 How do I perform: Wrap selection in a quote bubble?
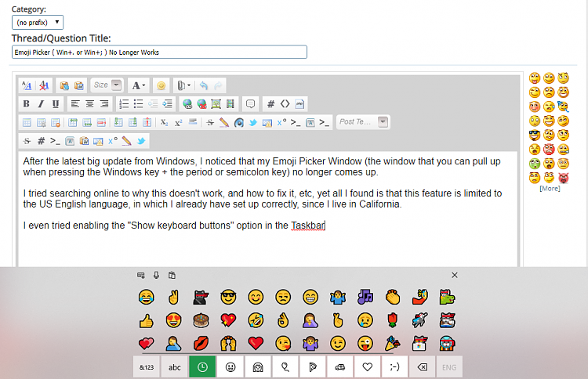(x=251, y=103)
